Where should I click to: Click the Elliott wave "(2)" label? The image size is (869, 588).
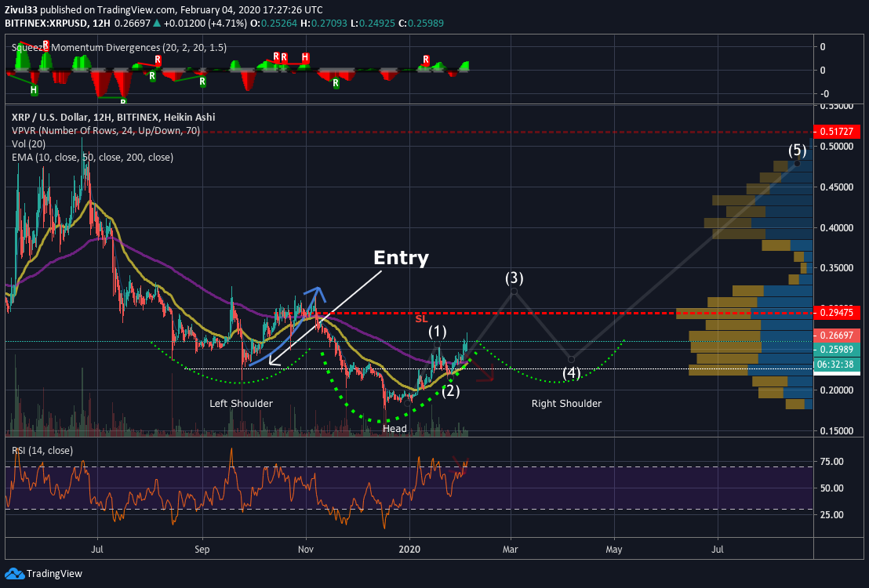[450, 391]
